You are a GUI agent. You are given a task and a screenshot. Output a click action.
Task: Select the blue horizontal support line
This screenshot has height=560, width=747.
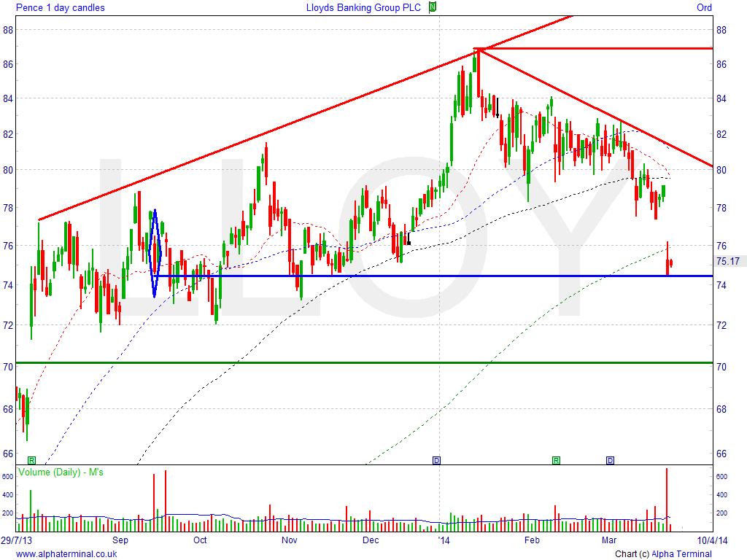coord(438,276)
